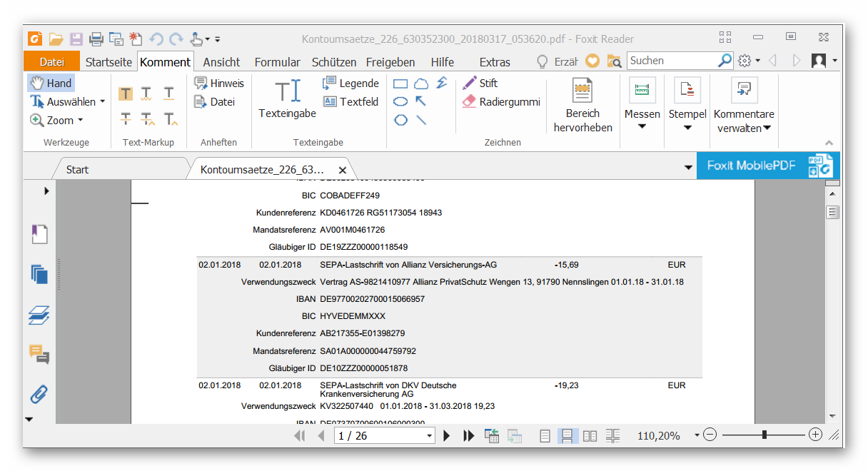The width and height of the screenshot is (868, 471).
Task: Switch to continuous facing view
Action: pyautogui.click(x=612, y=435)
